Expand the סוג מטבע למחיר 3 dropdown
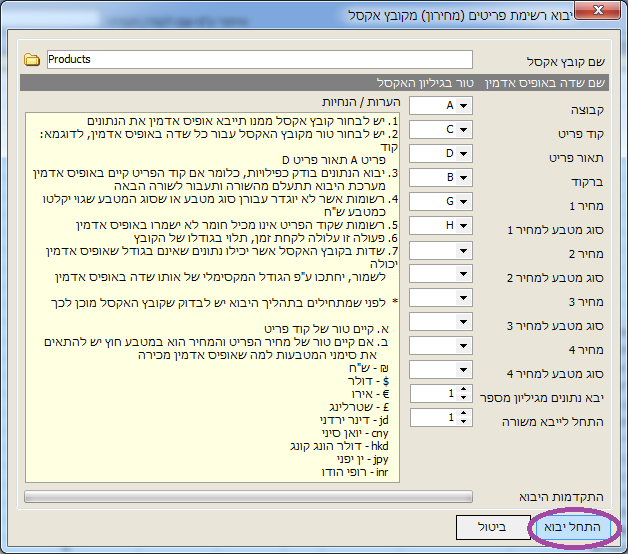 pos(464,321)
